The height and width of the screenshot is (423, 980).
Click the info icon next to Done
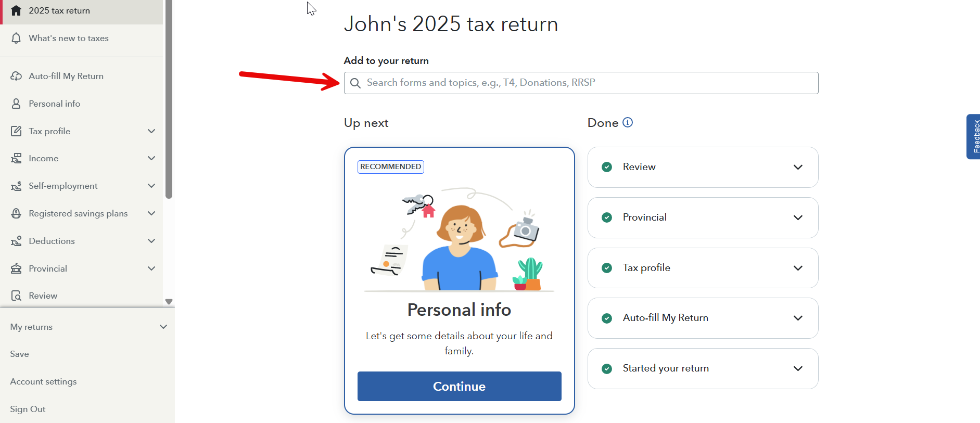coord(628,122)
